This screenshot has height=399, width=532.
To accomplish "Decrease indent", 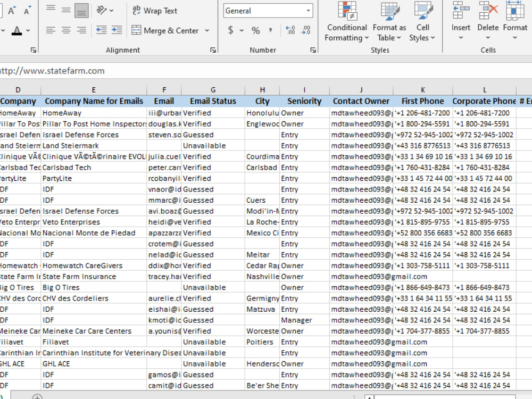I will pyautogui.click(x=101, y=30).
